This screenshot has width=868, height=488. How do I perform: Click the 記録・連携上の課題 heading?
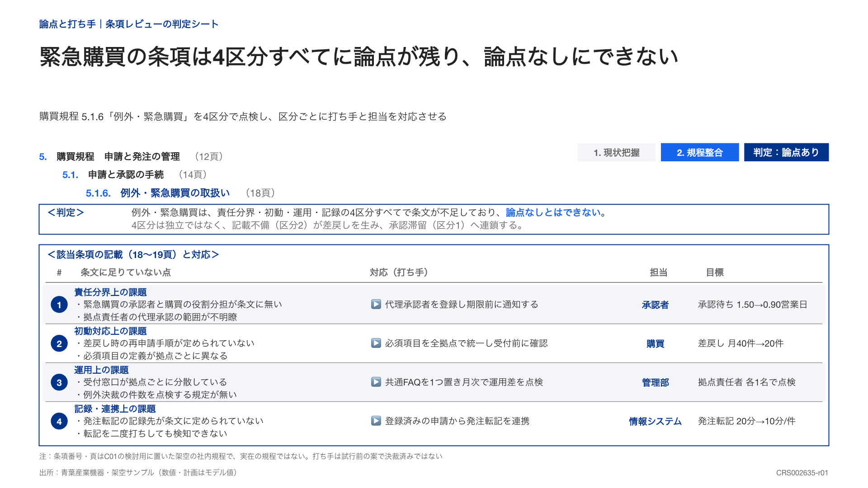tap(115, 409)
